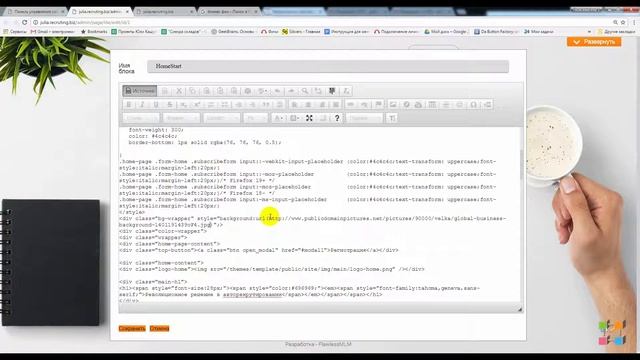This screenshot has width=640, height=360.
Task: Click the Anchor flag icon
Action: 378,104
